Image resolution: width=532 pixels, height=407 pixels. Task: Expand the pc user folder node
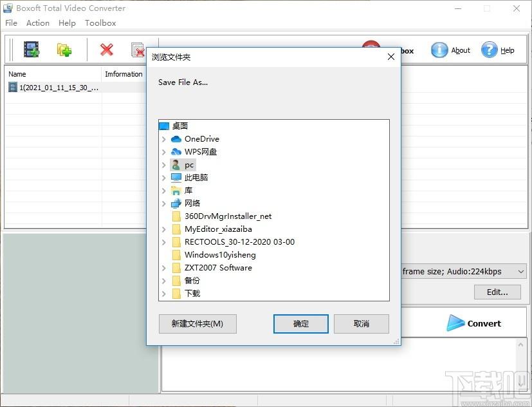[164, 165]
